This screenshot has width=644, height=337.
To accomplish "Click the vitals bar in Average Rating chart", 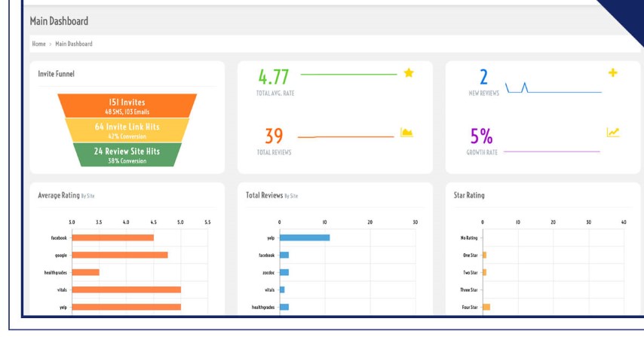I will [x=127, y=290].
